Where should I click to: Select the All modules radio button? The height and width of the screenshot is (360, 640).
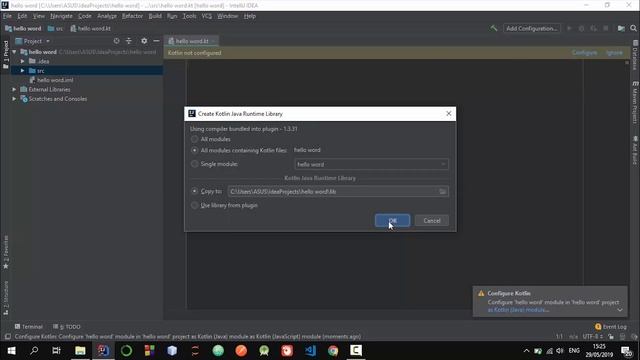point(195,139)
